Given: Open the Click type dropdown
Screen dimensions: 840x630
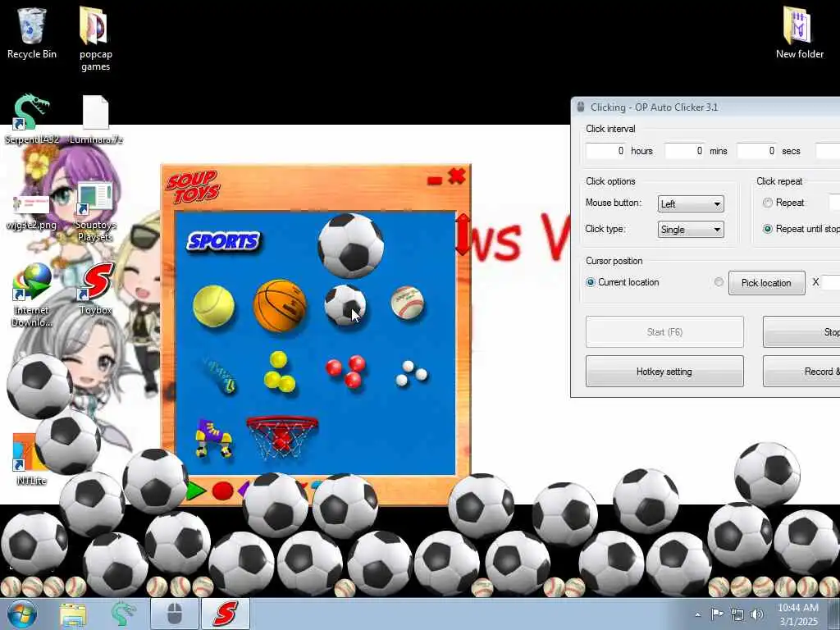Looking at the screenshot, I should coord(691,230).
